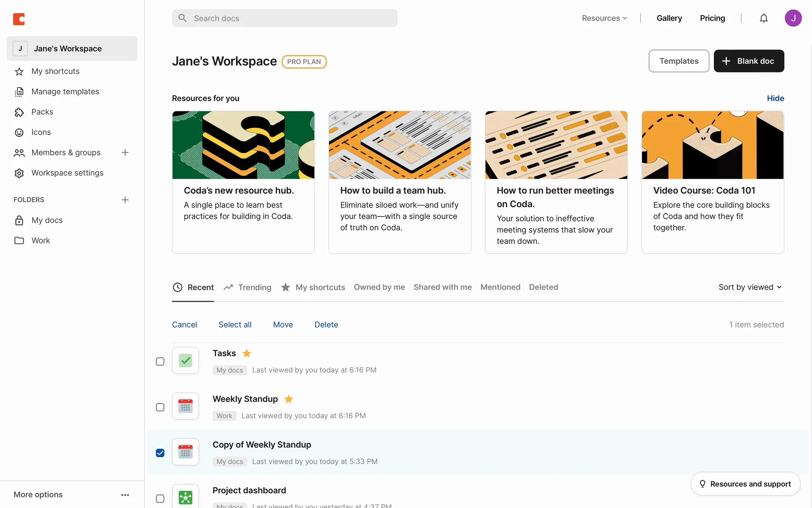Open Sort by viewed dropdown
812x508 pixels.
[x=750, y=287]
